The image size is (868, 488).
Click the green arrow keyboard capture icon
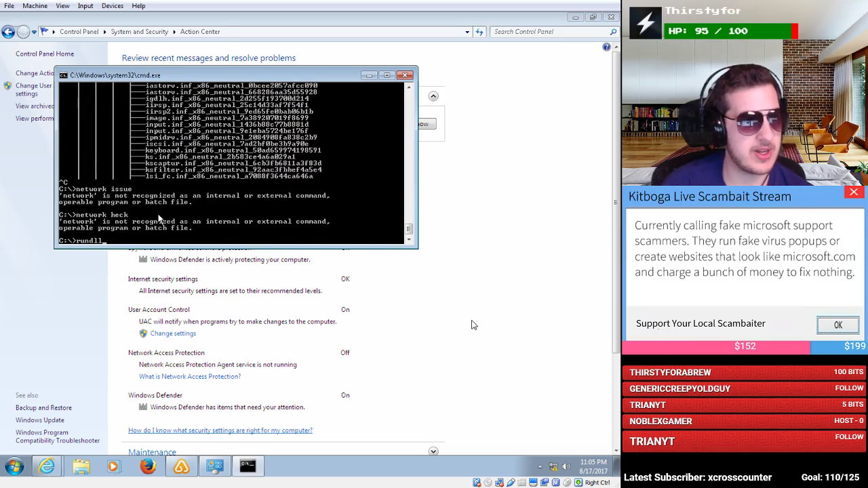tap(578, 483)
